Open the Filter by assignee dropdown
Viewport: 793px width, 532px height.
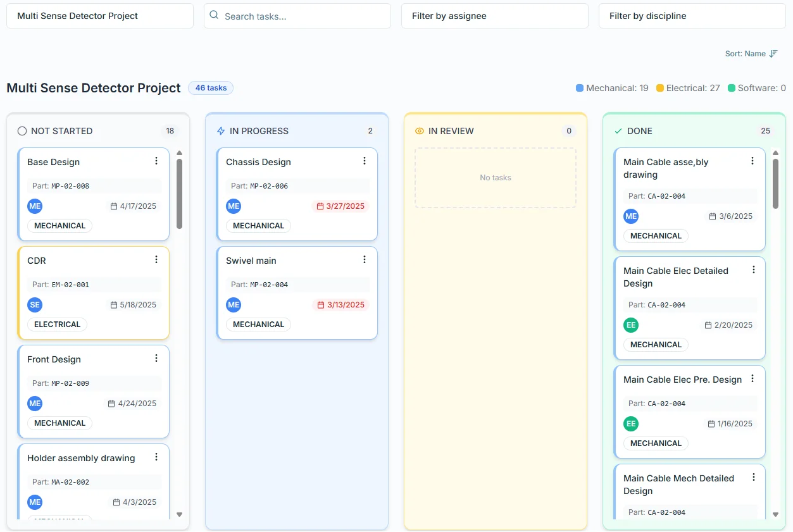tap(495, 16)
